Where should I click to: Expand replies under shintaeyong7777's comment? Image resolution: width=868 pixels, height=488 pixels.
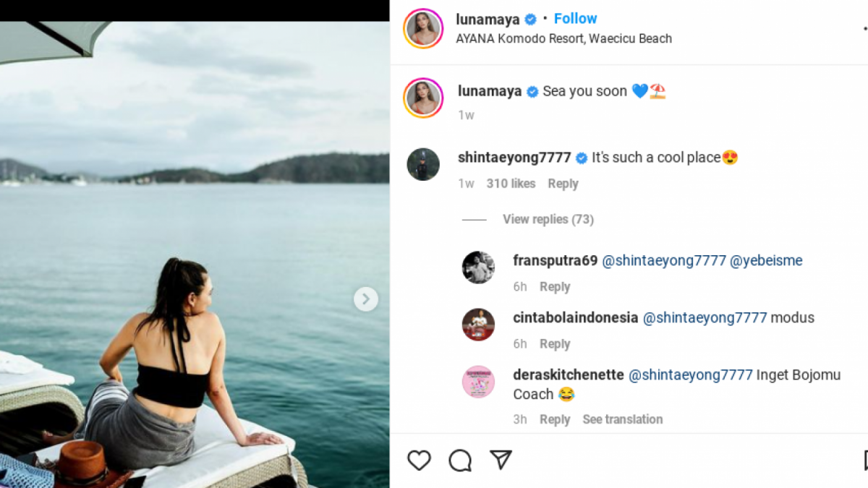tap(548, 219)
